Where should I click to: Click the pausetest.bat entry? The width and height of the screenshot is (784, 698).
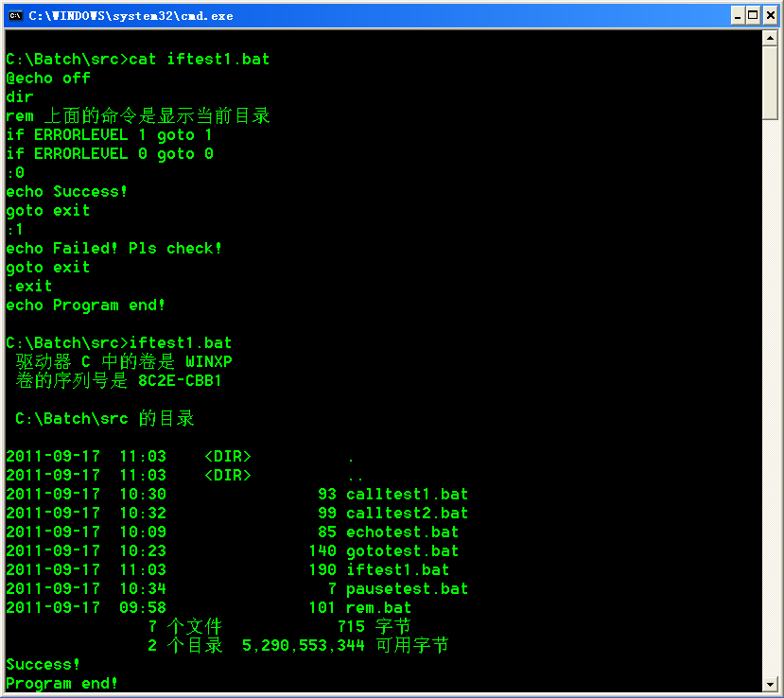[x=407, y=588]
